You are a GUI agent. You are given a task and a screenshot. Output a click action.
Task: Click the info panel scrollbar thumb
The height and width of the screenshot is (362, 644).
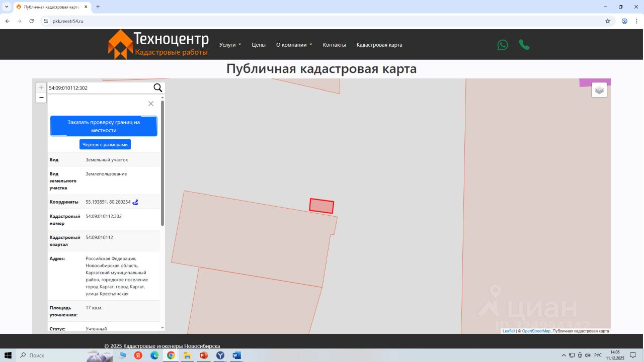[163, 163]
